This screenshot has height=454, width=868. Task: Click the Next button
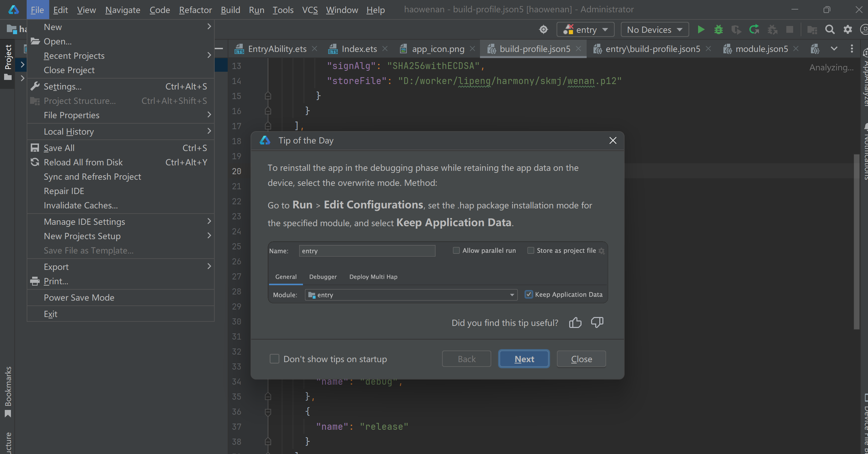tap(524, 359)
